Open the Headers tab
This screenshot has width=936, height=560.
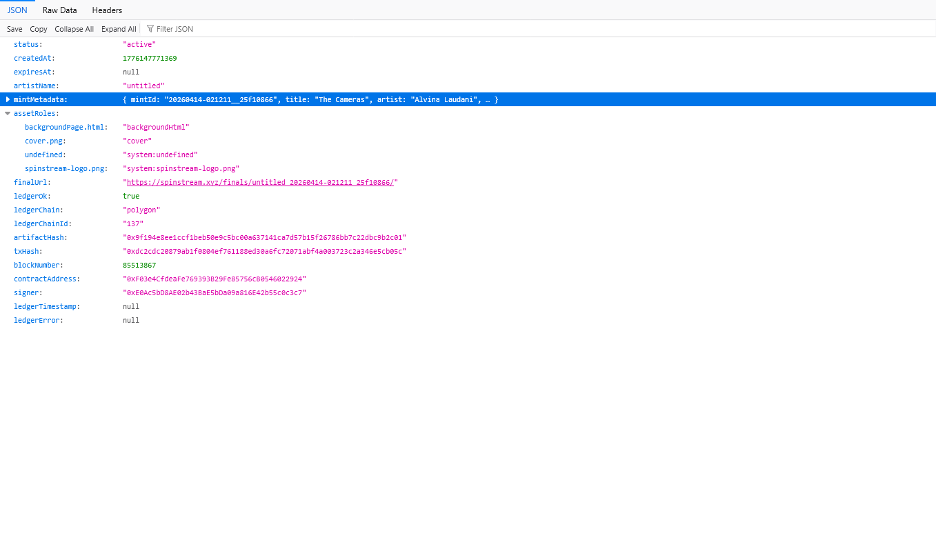106,10
